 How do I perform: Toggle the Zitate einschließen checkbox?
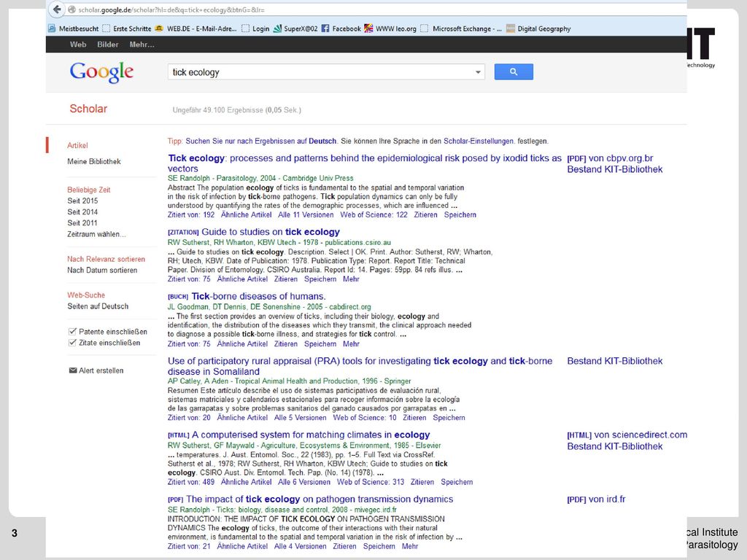[73, 343]
